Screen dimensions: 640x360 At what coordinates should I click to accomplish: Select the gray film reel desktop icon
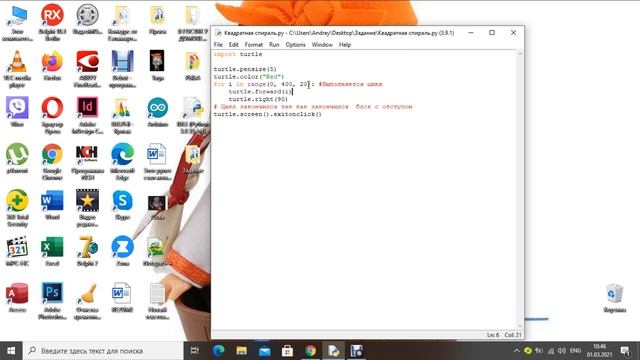point(87,20)
